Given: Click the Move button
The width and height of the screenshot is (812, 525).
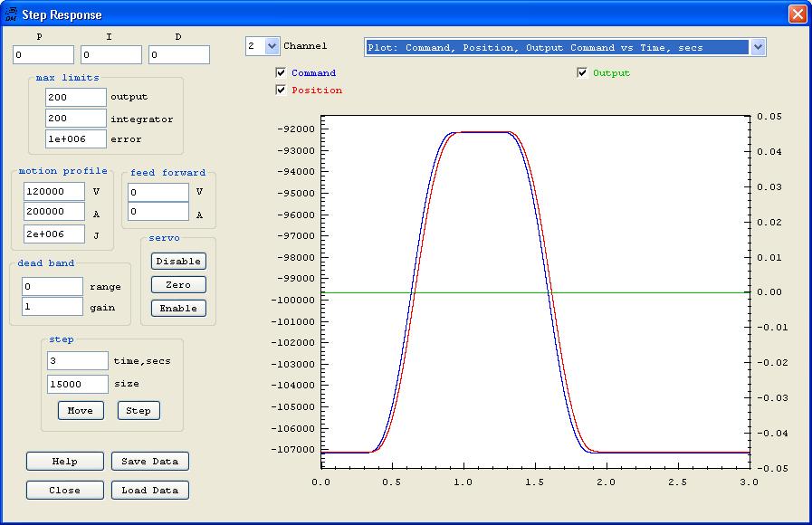Looking at the screenshot, I should (81, 411).
